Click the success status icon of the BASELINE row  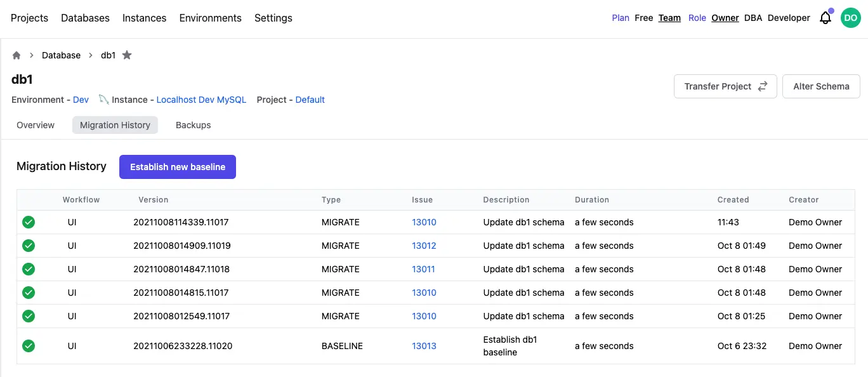pos(29,346)
